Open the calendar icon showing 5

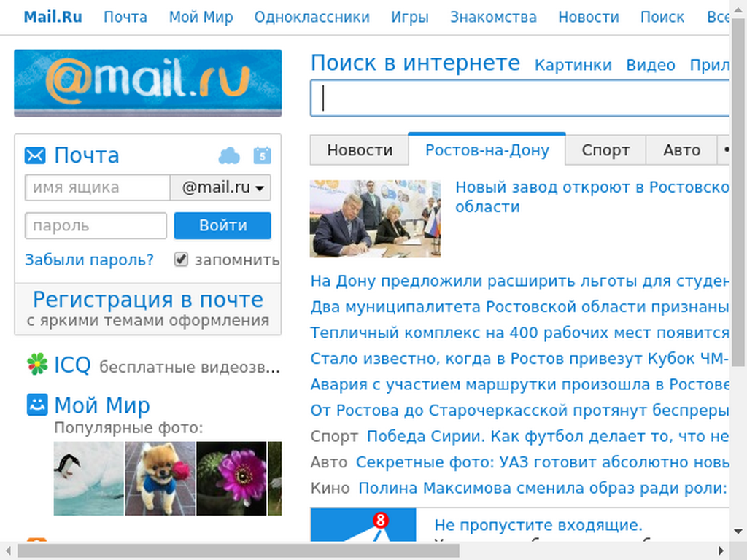click(x=262, y=155)
